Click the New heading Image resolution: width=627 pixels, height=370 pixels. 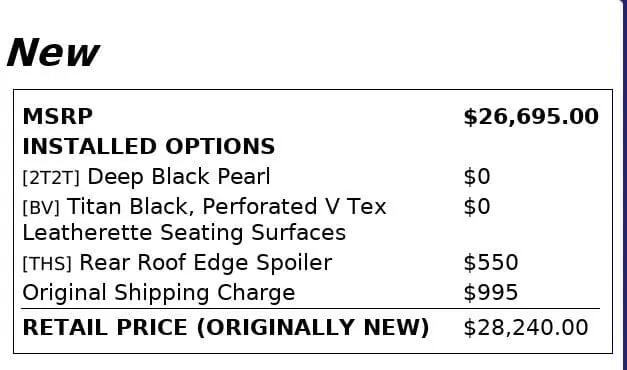[53, 52]
